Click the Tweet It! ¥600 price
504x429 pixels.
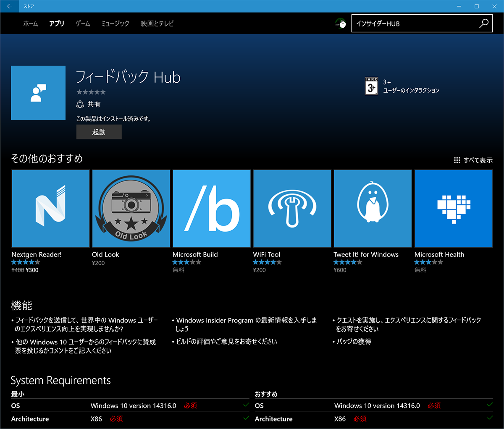point(340,270)
